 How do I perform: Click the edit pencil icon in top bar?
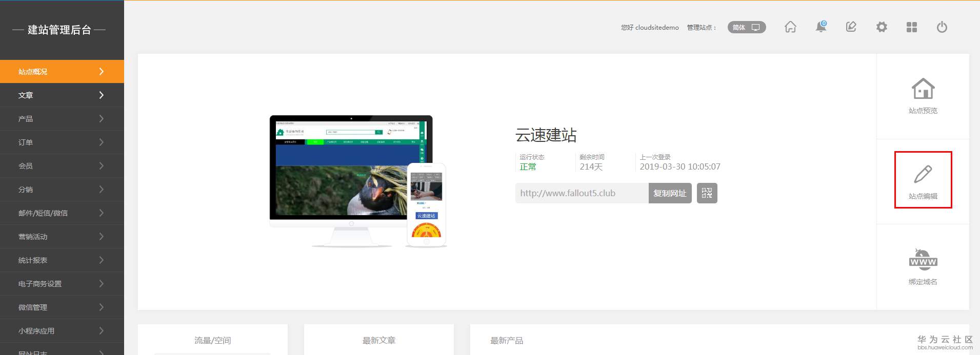(851, 27)
